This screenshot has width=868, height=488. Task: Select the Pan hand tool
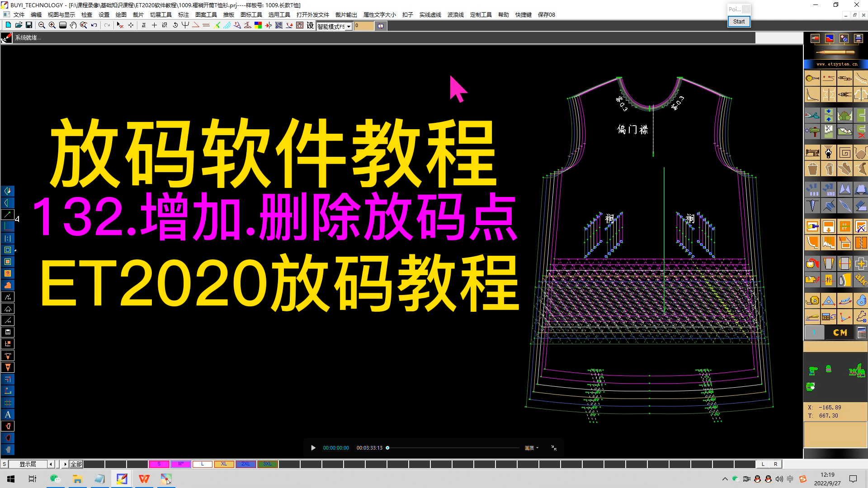pos(73,25)
